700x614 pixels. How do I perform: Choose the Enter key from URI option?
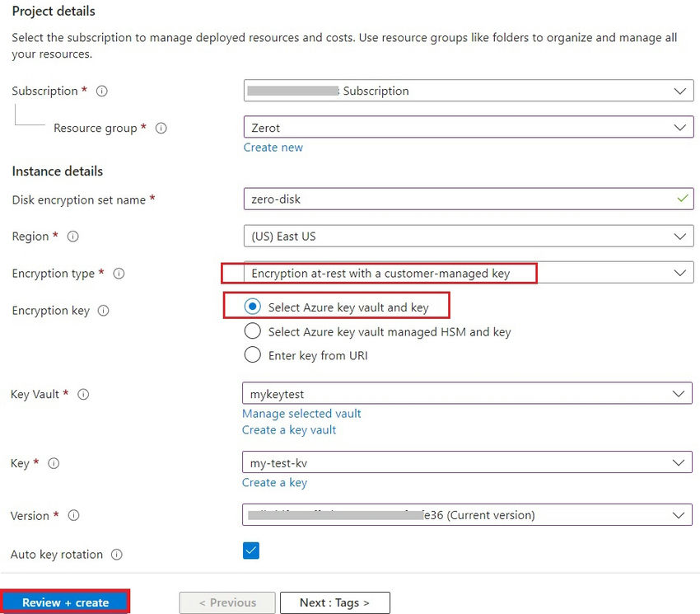253,354
